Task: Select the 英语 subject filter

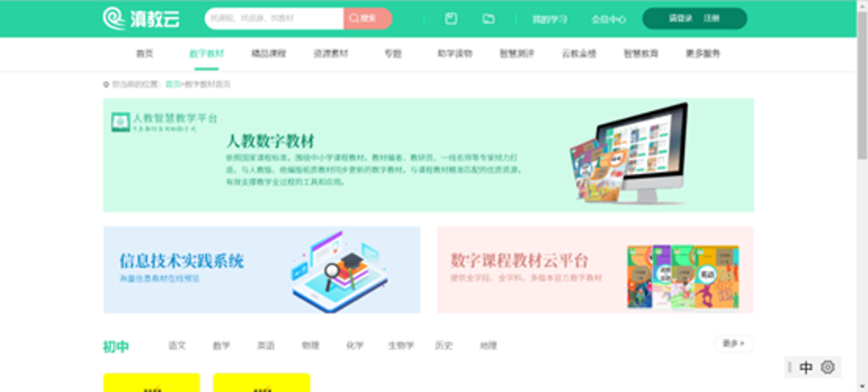Action: click(x=265, y=345)
